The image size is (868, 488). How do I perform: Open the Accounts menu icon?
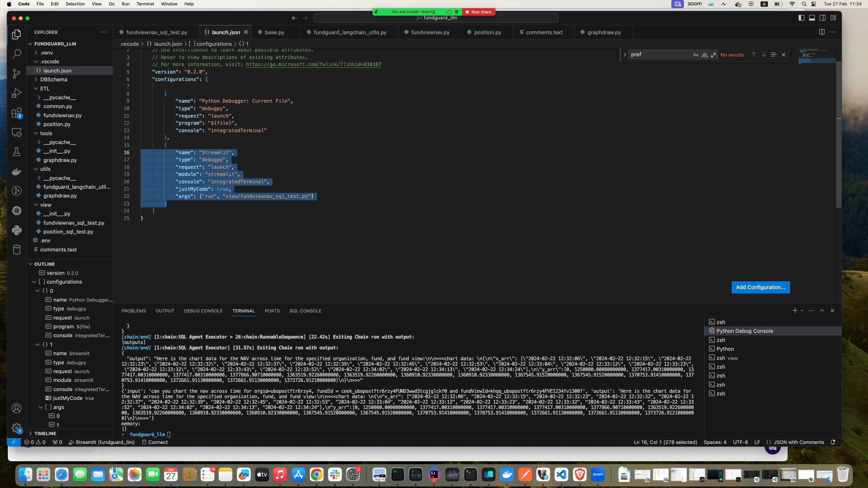point(17,408)
